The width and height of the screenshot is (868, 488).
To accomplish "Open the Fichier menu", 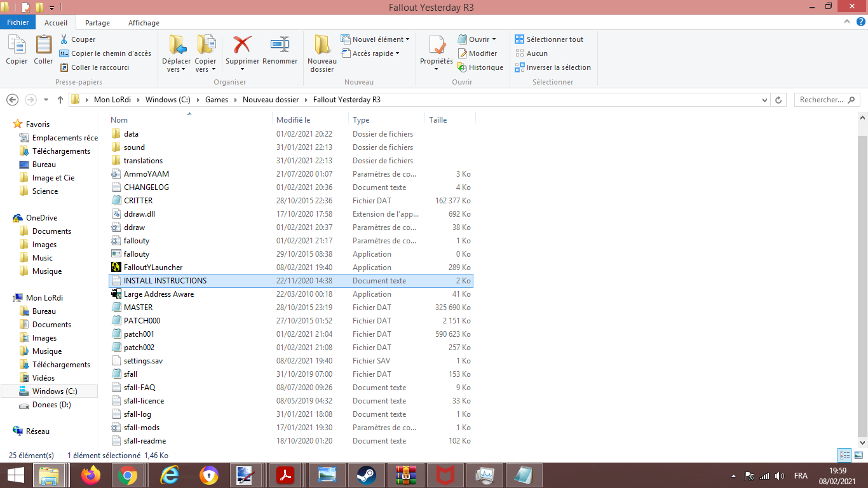I will coord(18,23).
